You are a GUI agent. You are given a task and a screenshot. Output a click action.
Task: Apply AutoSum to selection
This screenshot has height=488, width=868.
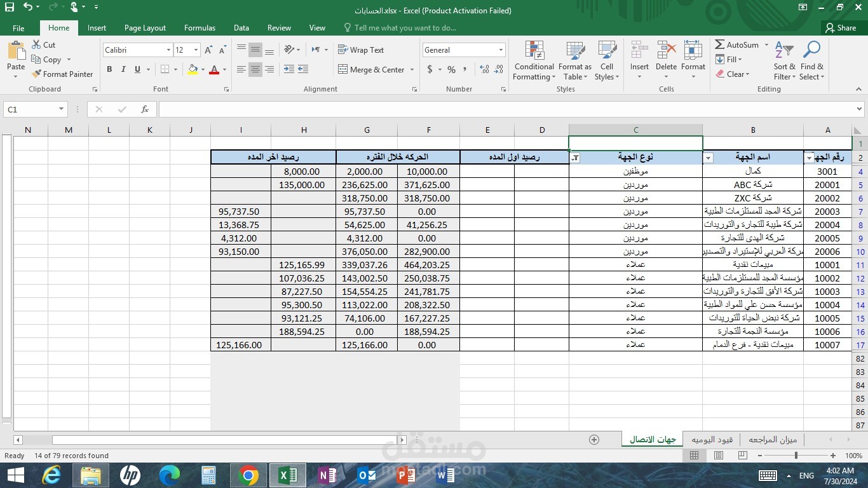point(736,45)
